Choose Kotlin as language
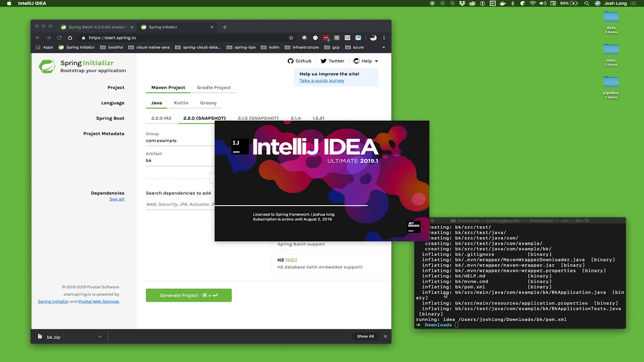Screen dimensions: 644x362 pos(181,103)
